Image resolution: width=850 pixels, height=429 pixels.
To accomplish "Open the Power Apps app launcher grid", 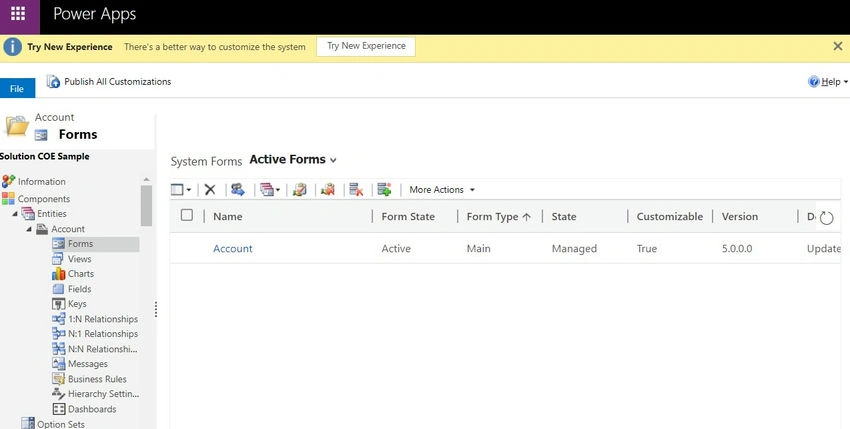I will click(18, 14).
